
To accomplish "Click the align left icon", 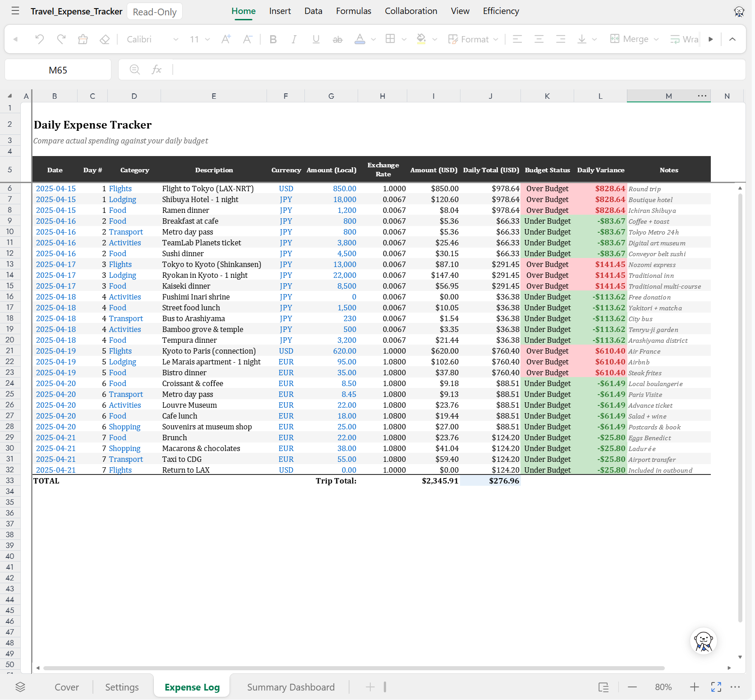I will 517,39.
